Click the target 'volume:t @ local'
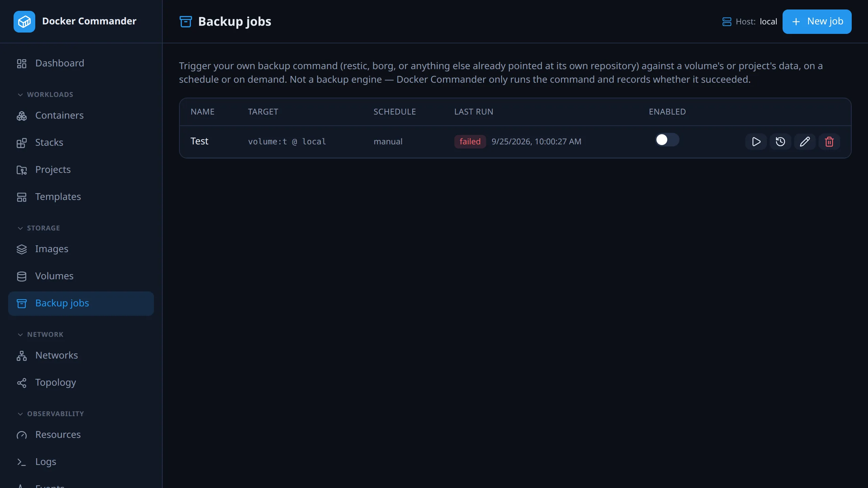 click(x=287, y=142)
